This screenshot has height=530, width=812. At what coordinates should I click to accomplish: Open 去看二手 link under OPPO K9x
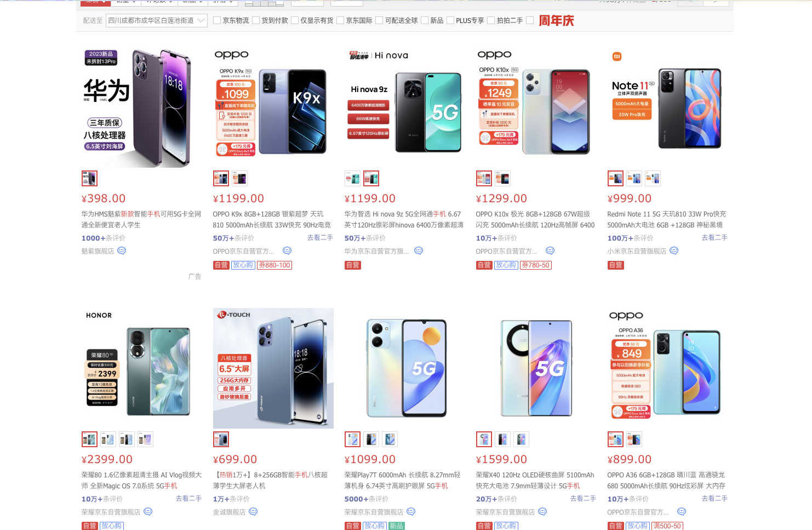(x=320, y=237)
